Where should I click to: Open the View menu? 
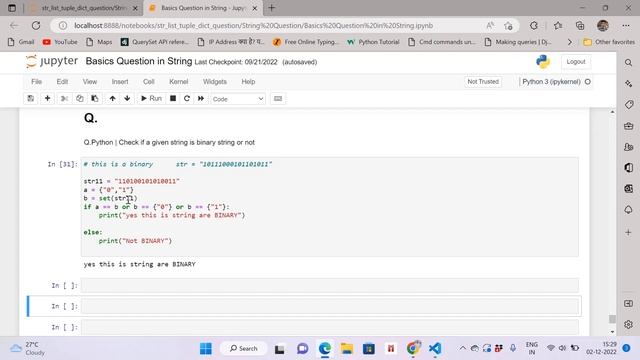[90, 82]
